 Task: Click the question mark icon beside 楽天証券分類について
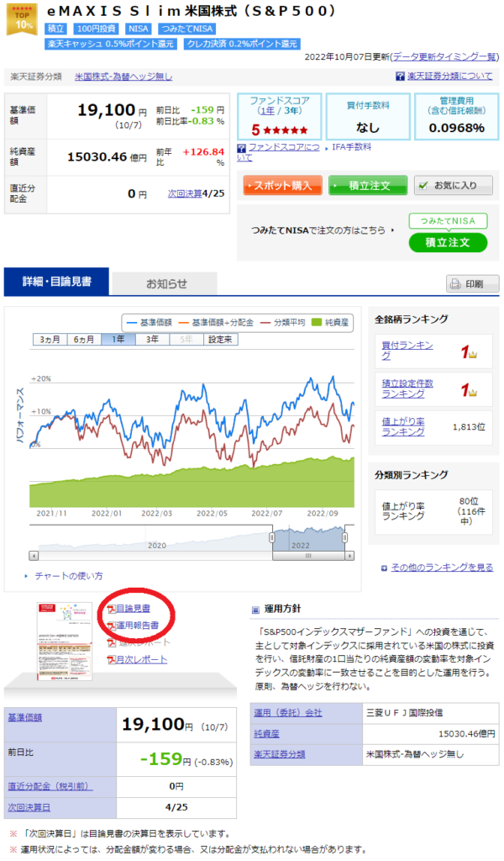tap(401, 77)
